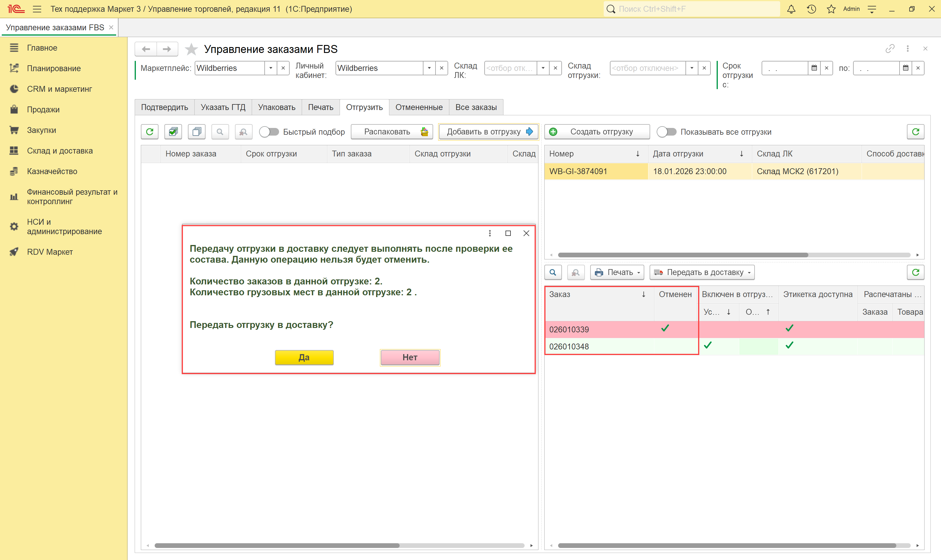Screen dimensions: 941x560
Task: Click the favorites star in title bar
Action: tap(831, 9)
